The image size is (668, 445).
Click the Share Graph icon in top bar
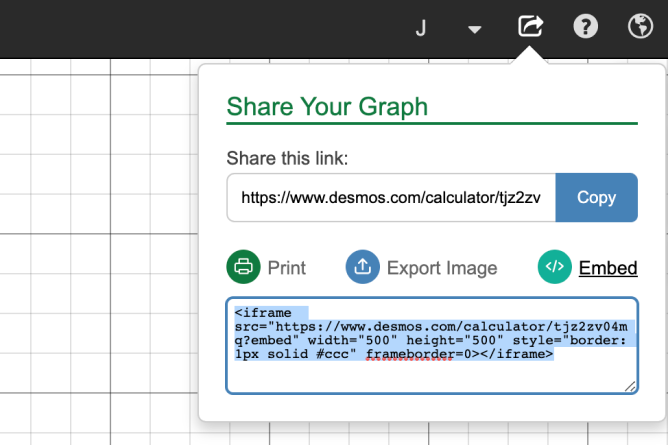click(x=529, y=27)
